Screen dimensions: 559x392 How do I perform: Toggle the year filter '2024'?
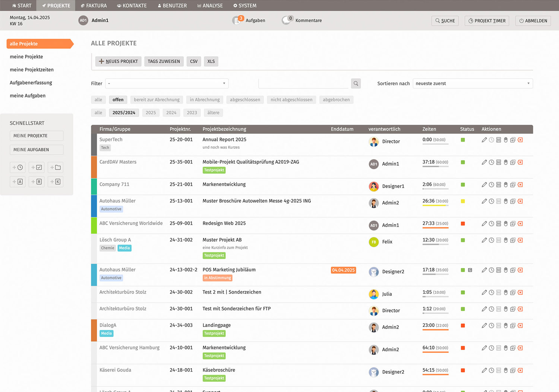point(171,113)
